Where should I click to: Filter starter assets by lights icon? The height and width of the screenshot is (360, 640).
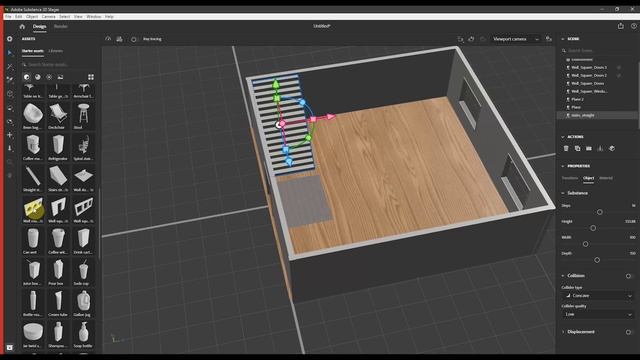tap(49, 77)
